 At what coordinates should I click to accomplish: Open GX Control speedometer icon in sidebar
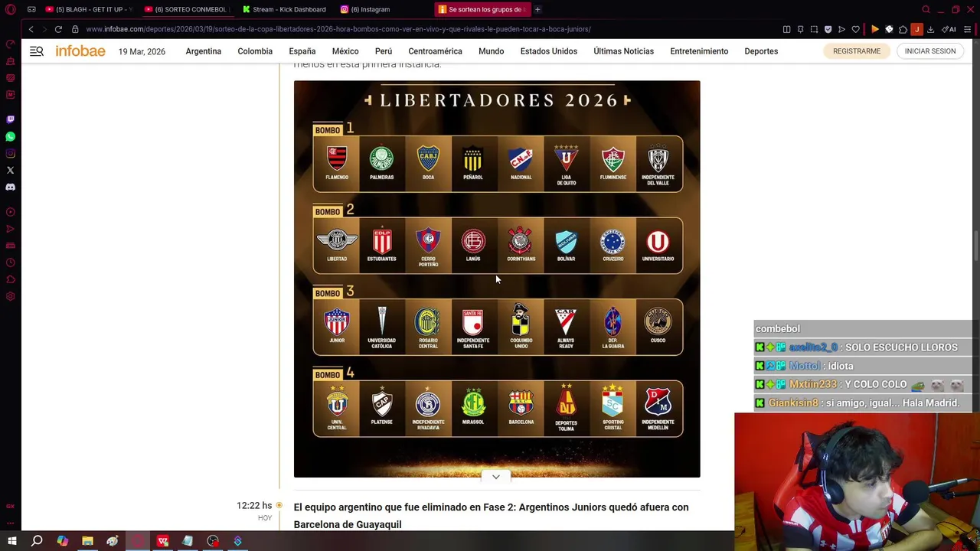pyautogui.click(x=11, y=44)
